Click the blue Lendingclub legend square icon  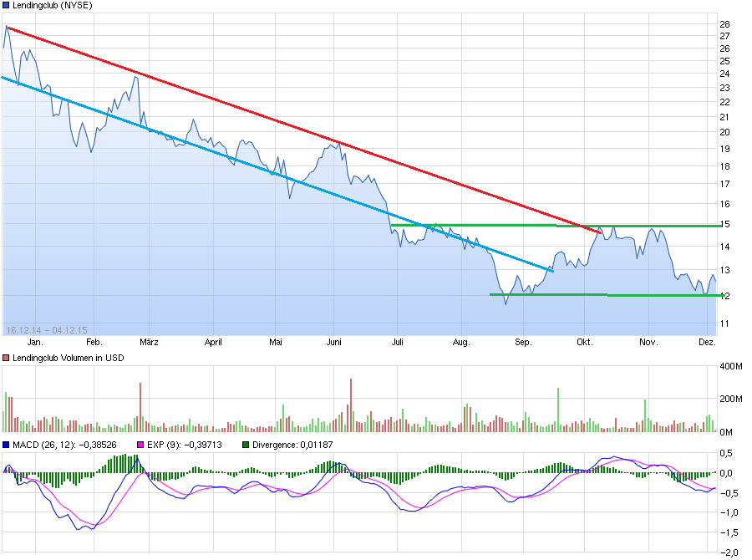tap(7, 5)
